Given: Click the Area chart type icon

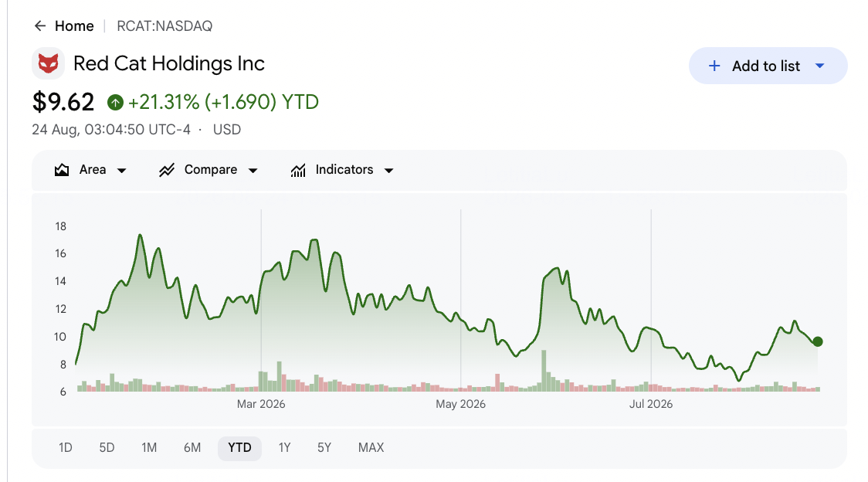Looking at the screenshot, I should click(x=62, y=170).
